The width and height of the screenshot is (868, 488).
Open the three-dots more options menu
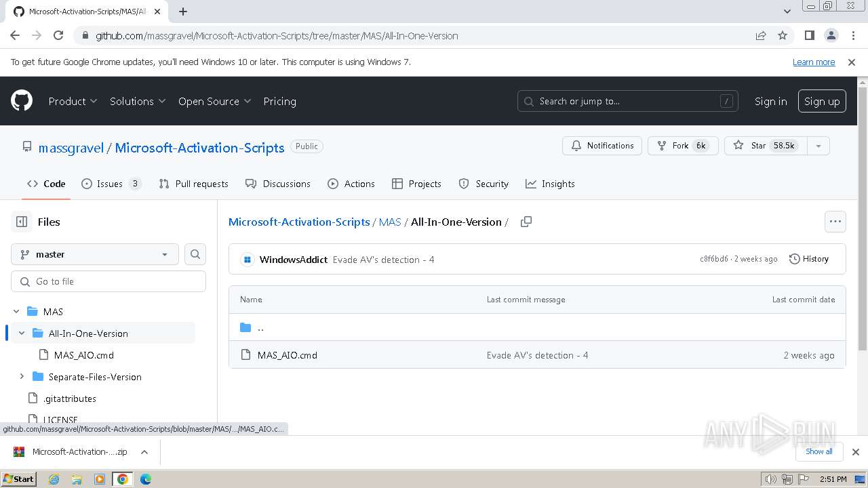point(835,222)
